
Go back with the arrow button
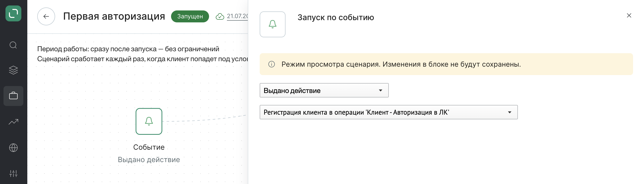point(46,16)
